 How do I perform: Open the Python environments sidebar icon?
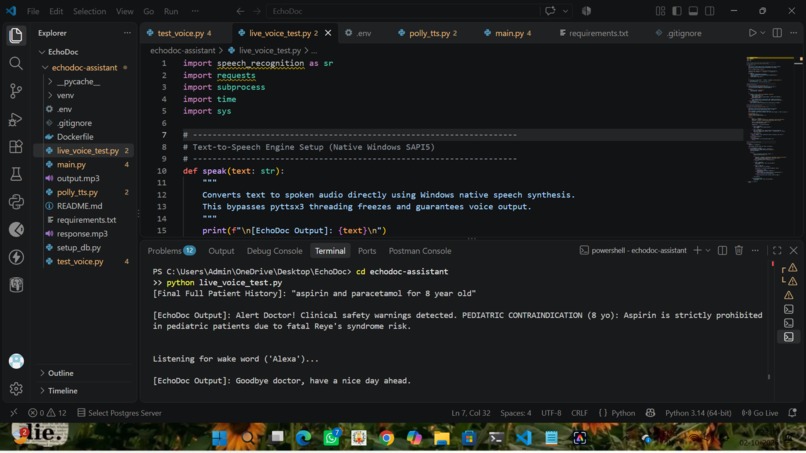[16, 202]
